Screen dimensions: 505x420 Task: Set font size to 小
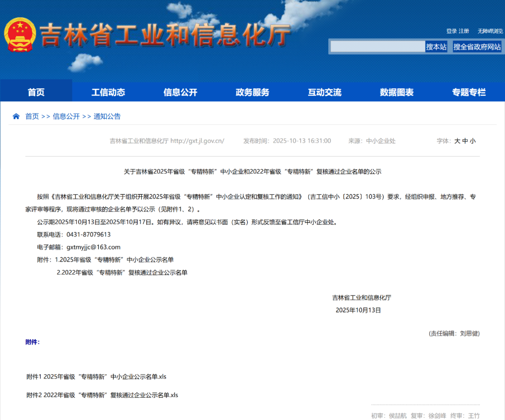click(472, 141)
